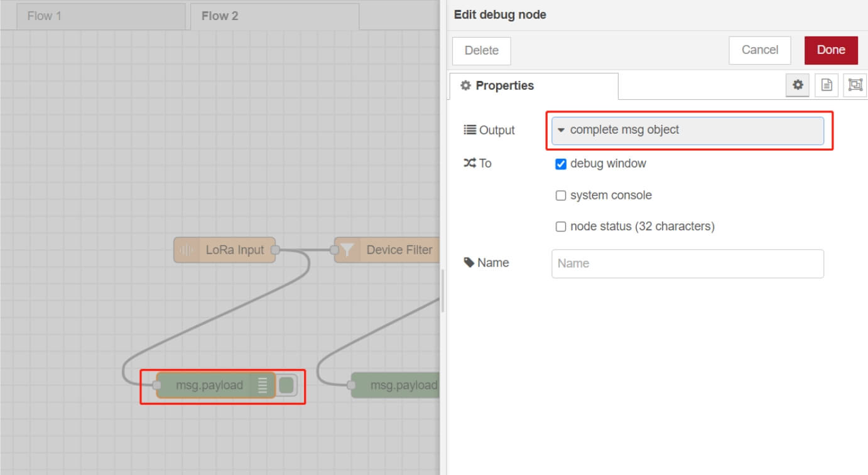Click the Name input field
This screenshot has width=868, height=475.
(687, 264)
